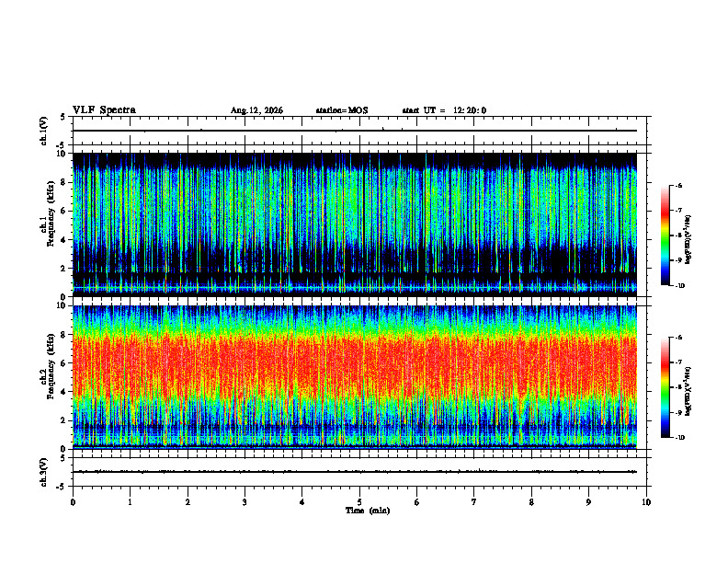Click the 'VLF Spectra' title text
Viewport: 728px width, 563px height.
point(104,110)
